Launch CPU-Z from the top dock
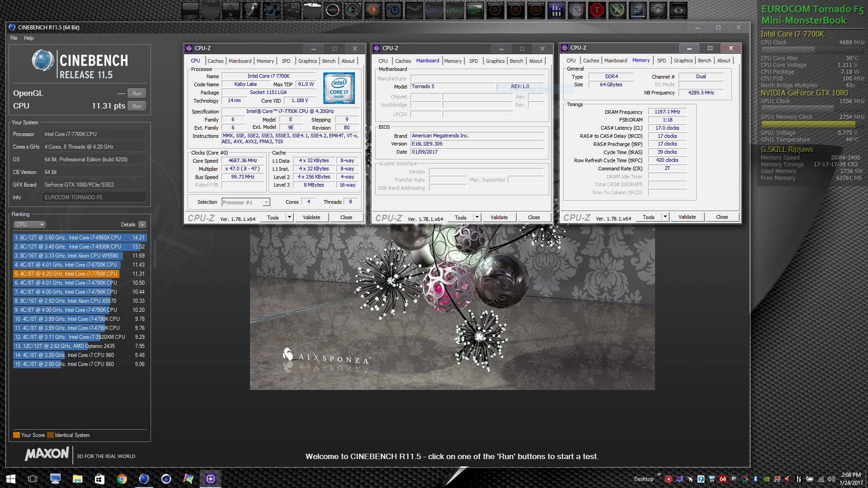This screenshot has height=488, width=868. 434,10
